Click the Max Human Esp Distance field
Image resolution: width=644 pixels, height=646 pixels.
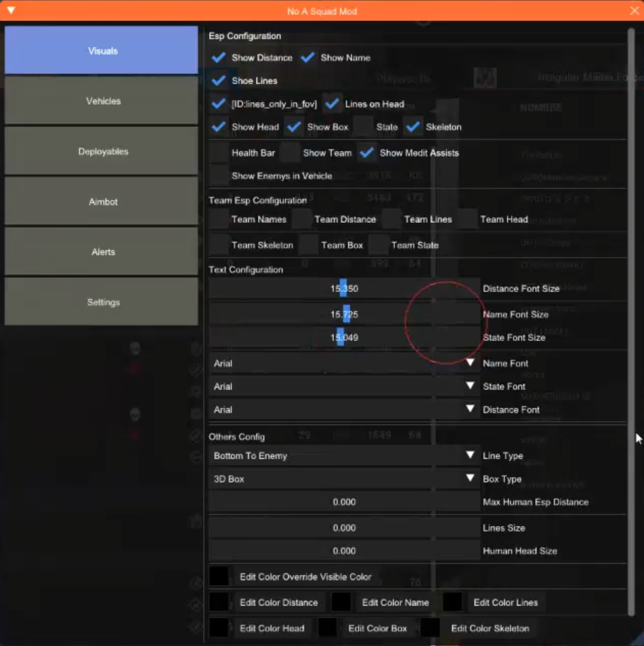(344, 502)
